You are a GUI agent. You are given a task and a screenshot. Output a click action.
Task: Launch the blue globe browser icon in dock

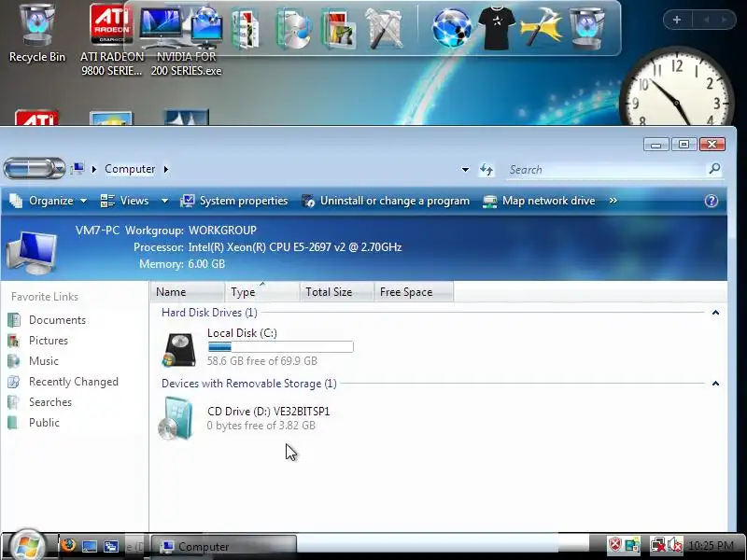(x=452, y=29)
